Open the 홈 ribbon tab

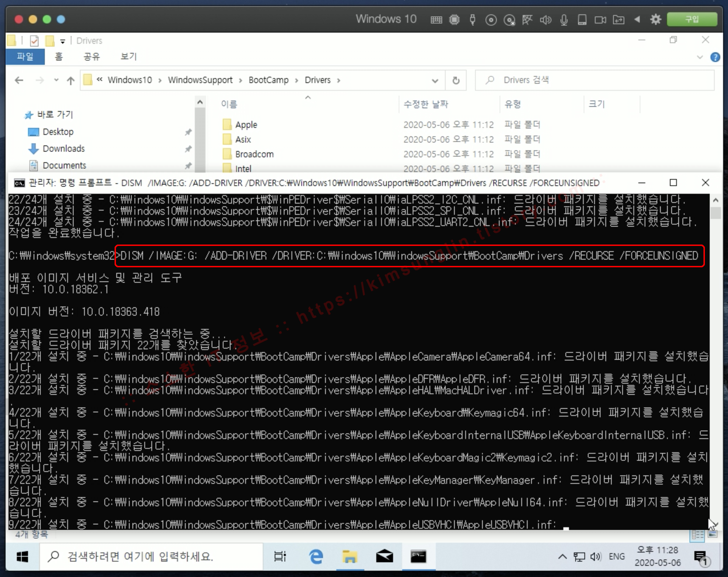pyautogui.click(x=59, y=56)
